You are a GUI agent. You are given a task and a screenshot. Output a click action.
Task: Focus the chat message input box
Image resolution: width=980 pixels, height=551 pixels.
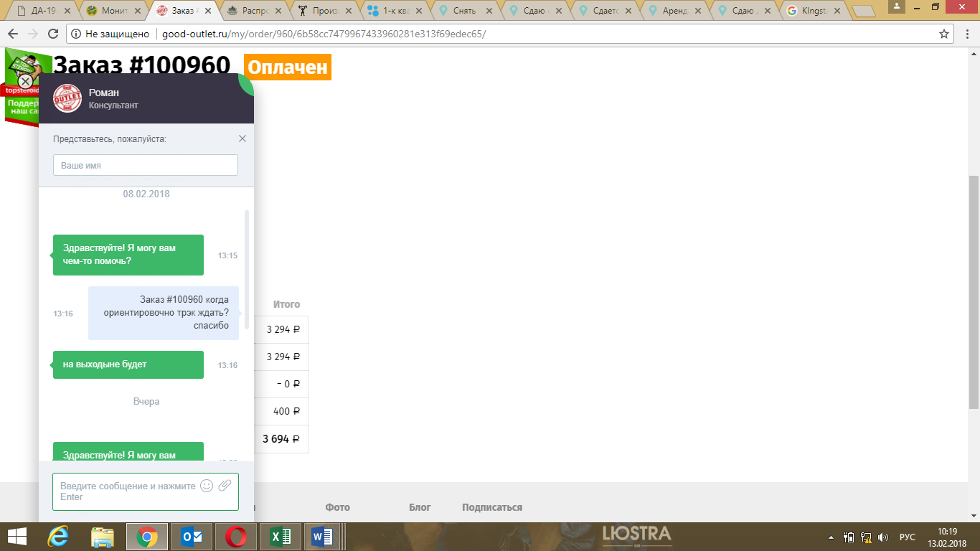tap(128, 491)
